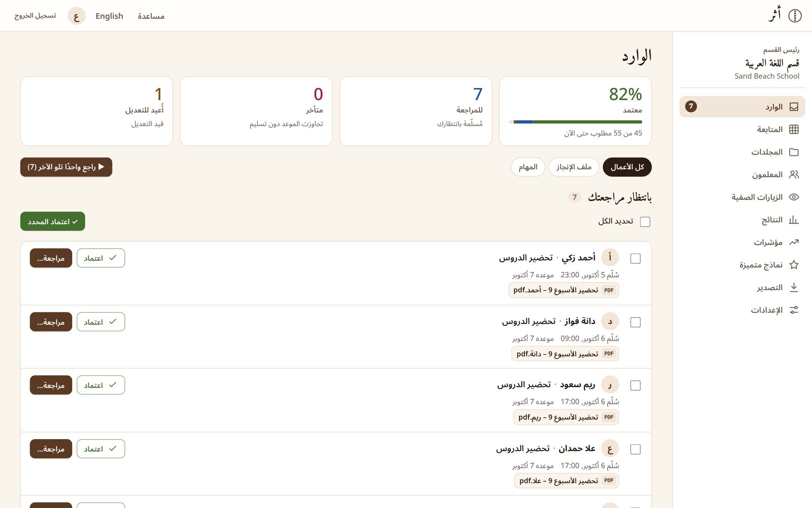Open التصدير download icon in sidebar

click(794, 287)
